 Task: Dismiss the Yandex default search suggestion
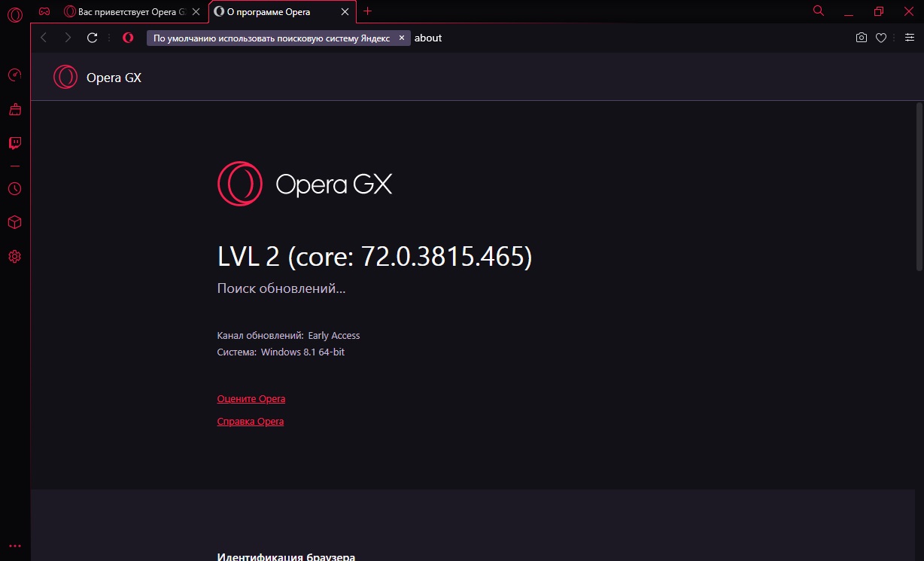(x=402, y=38)
